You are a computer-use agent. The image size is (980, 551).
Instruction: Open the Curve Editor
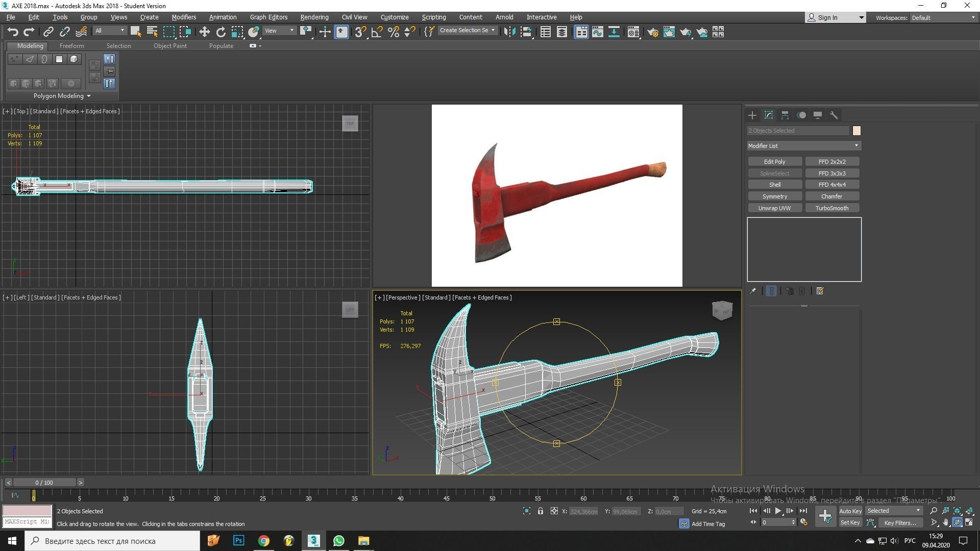click(x=598, y=32)
